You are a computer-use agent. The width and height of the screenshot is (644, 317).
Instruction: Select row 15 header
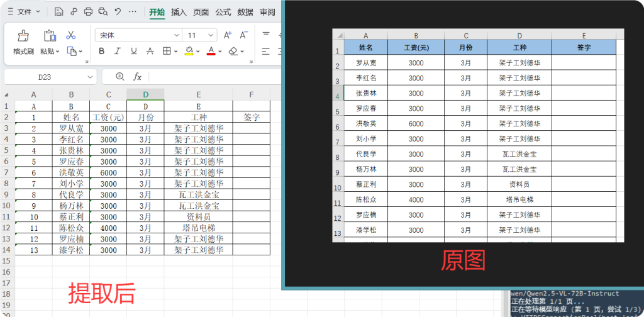tap(6, 261)
